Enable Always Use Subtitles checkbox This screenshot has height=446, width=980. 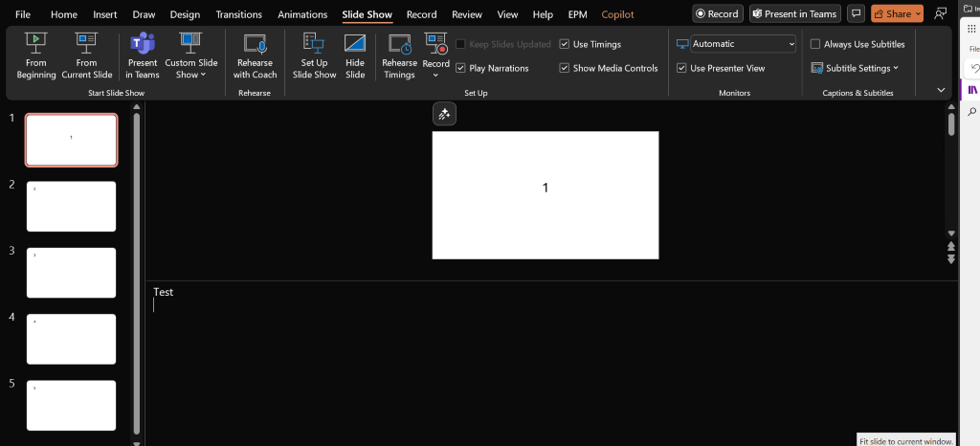[815, 44]
